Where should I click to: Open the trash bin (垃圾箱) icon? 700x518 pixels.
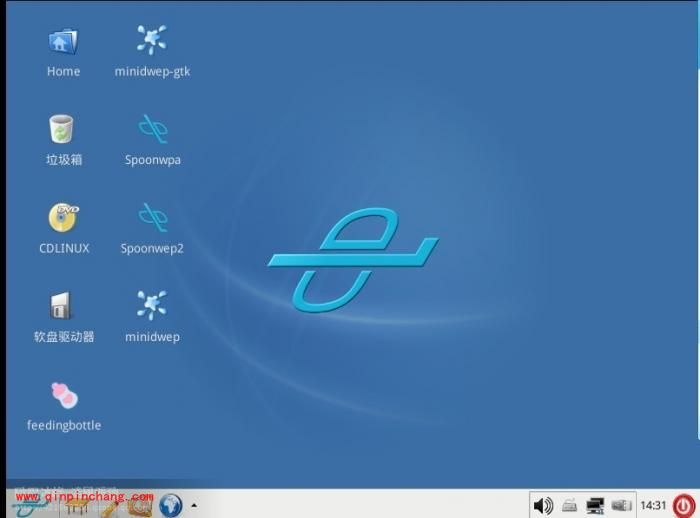[x=62, y=129]
